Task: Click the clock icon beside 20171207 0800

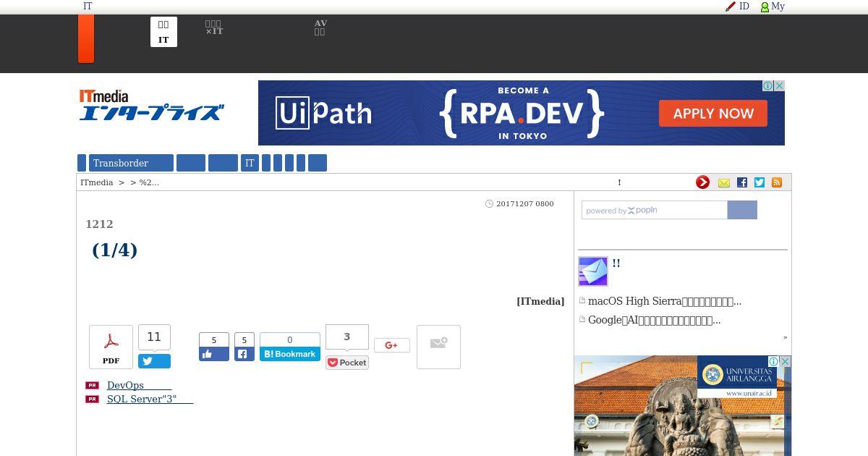Action: 489,203
